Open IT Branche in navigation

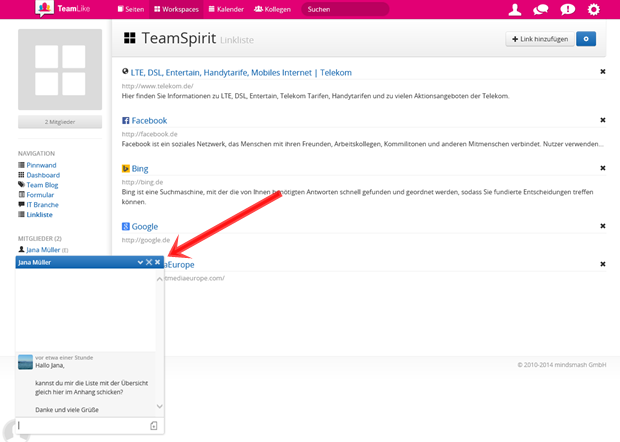[x=42, y=205]
